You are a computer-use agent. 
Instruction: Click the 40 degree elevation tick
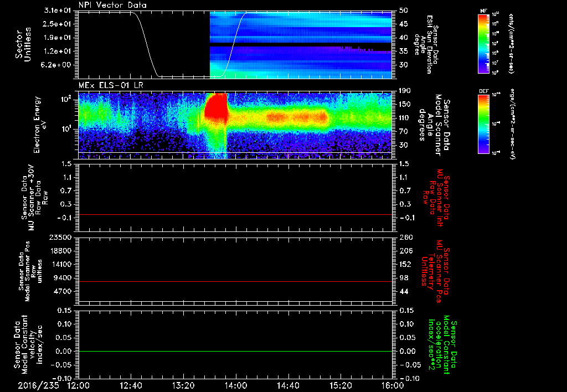pyautogui.click(x=404, y=38)
